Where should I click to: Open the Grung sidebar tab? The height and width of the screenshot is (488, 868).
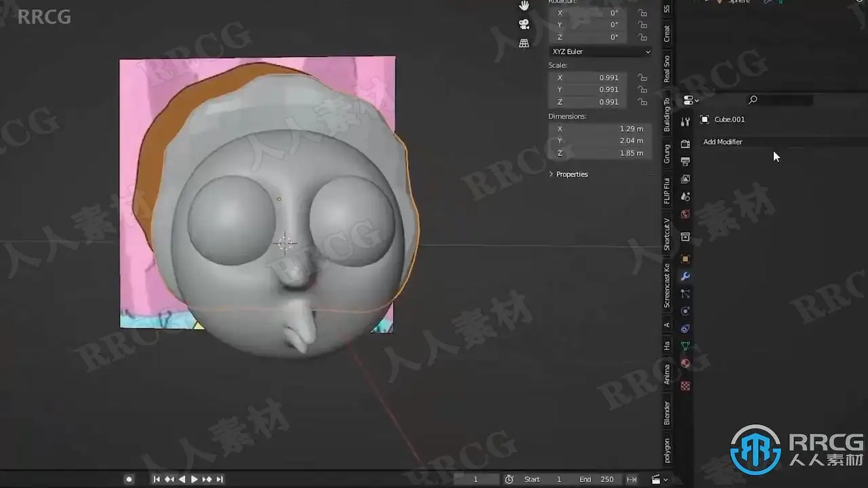click(x=667, y=155)
